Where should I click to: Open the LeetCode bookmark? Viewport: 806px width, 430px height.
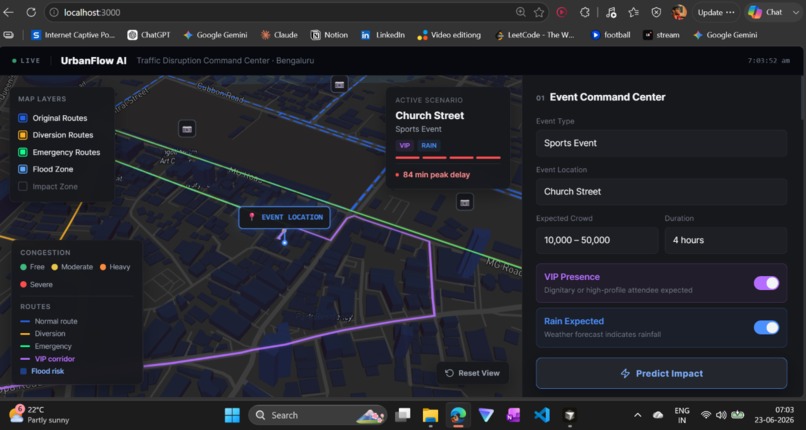pos(535,35)
